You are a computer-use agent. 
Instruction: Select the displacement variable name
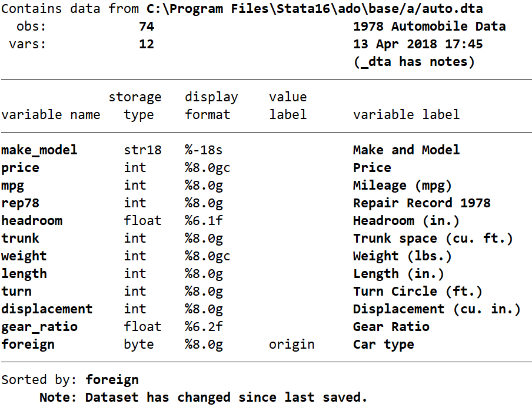click(x=46, y=309)
